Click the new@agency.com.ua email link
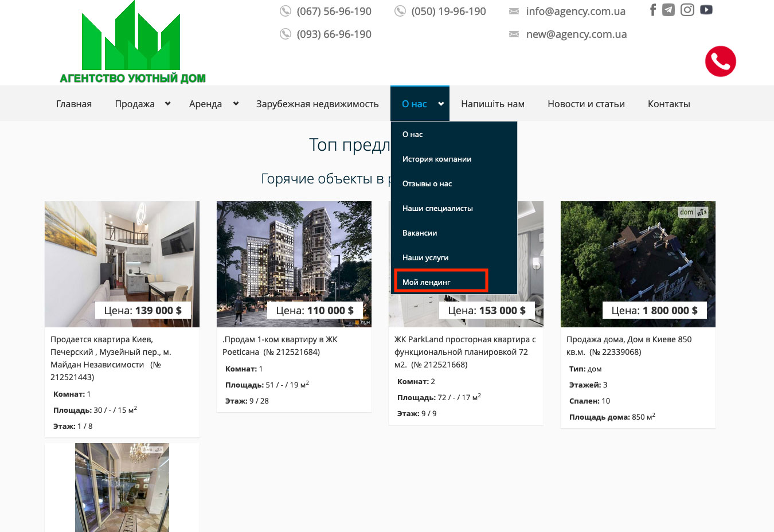The width and height of the screenshot is (774, 532). point(576,34)
